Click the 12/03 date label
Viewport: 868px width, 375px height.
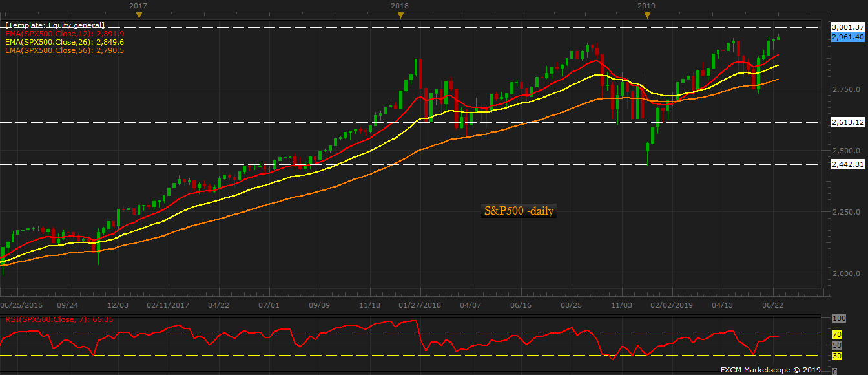pyautogui.click(x=118, y=305)
